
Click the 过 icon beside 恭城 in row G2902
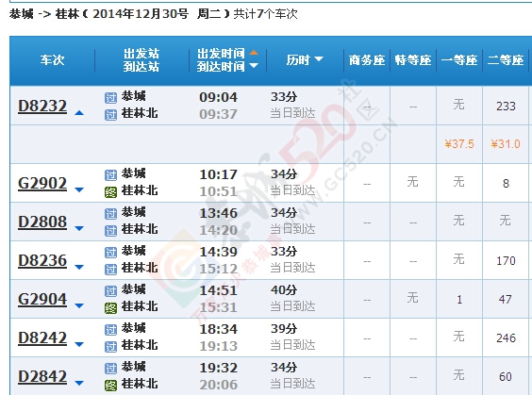110,175
